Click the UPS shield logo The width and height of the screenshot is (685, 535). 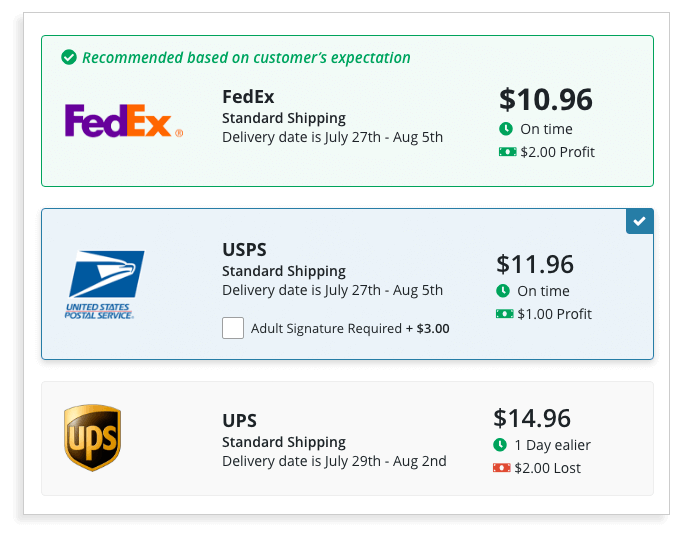[92, 437]
